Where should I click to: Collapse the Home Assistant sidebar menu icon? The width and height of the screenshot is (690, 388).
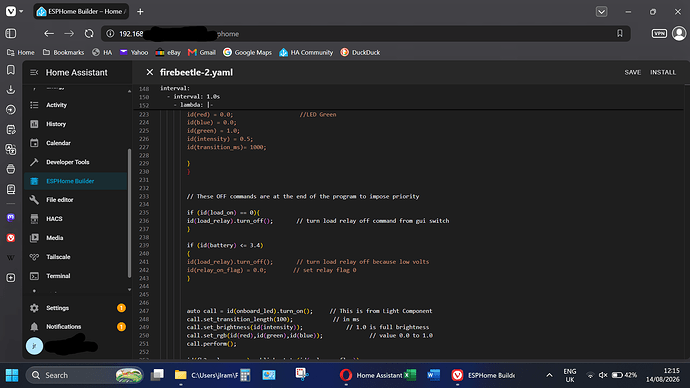[34, 73]
